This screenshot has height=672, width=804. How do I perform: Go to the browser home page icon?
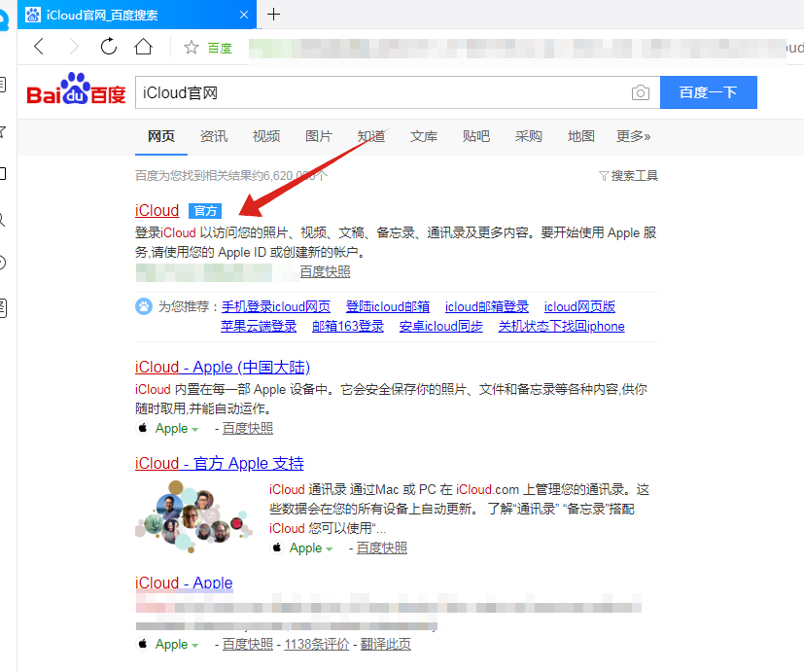[144, 47]
